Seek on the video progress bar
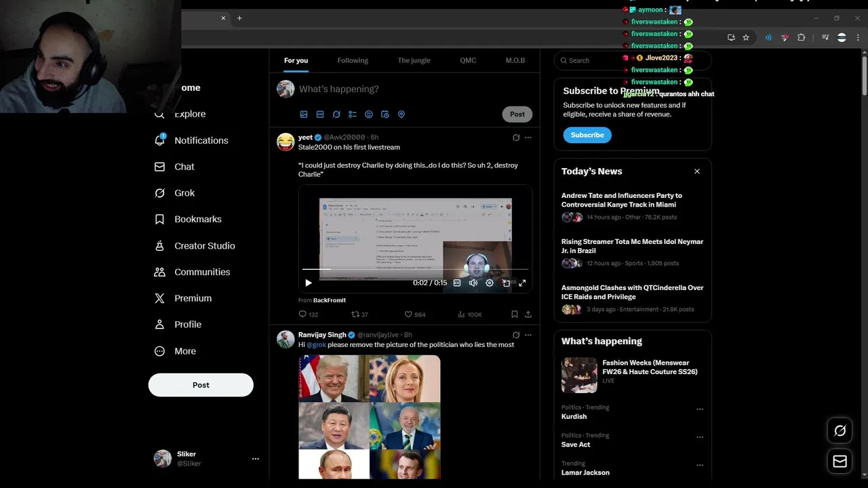The width and height of the screenshot is (868, 488). tap(415, 270)
